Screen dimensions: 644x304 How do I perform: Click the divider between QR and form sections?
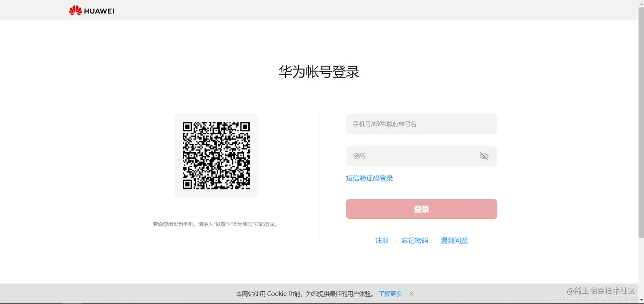click(319, 175)
